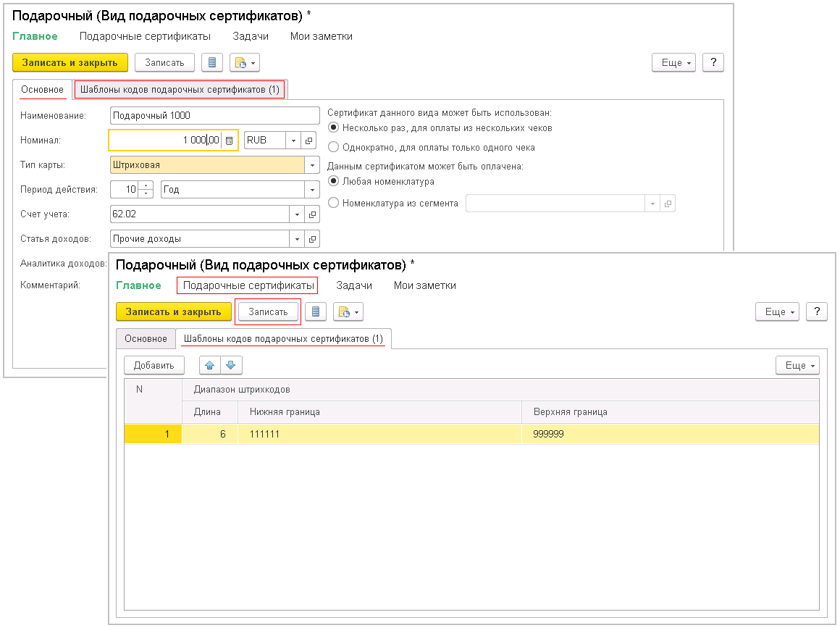Click the Статья доходов field with Прочие доходы

click(x=200, y=239)
